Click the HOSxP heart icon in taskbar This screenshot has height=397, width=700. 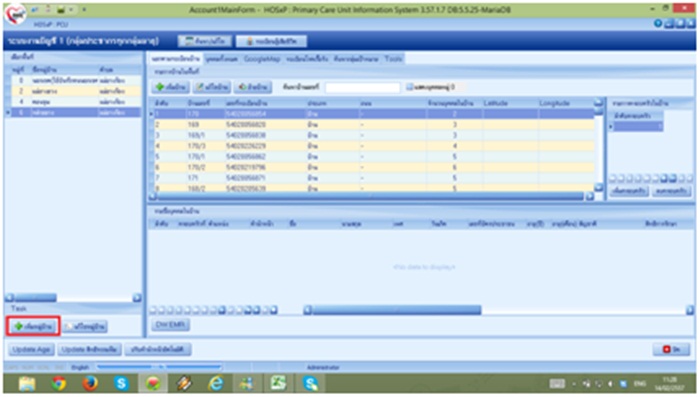(x=153, y=384)
